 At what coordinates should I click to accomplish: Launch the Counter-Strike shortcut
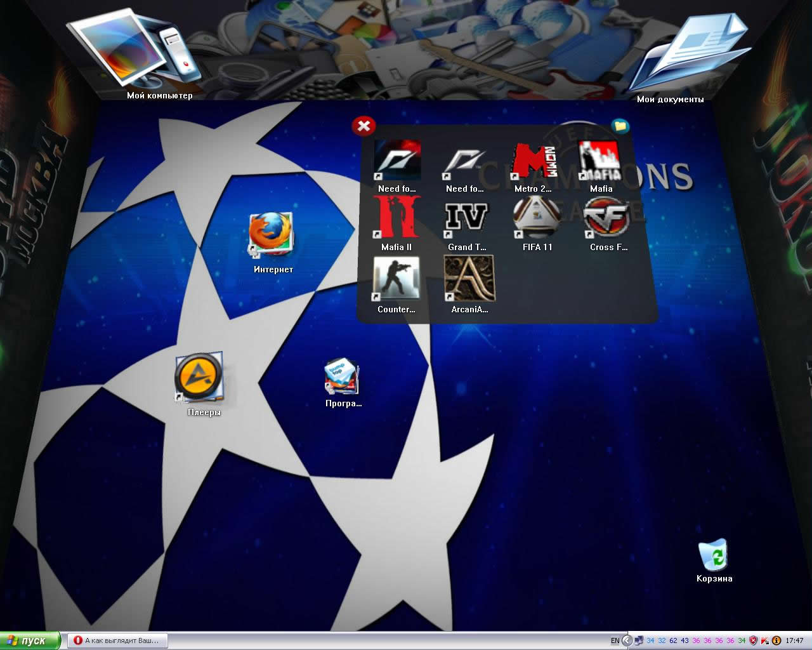click(396, 279)
